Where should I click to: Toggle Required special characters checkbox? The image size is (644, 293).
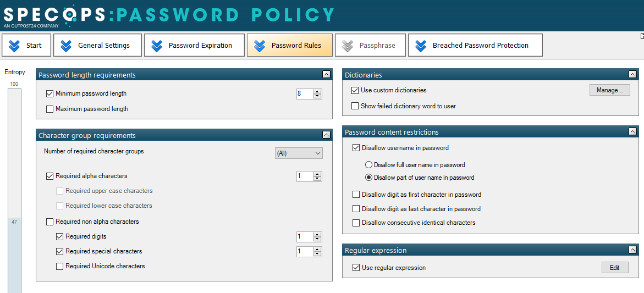point(59,251)
